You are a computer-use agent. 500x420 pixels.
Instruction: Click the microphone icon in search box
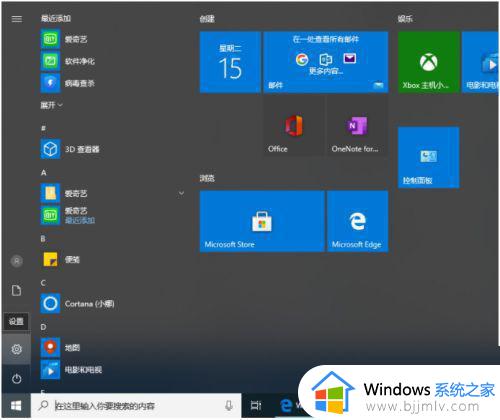click(229, 406)
